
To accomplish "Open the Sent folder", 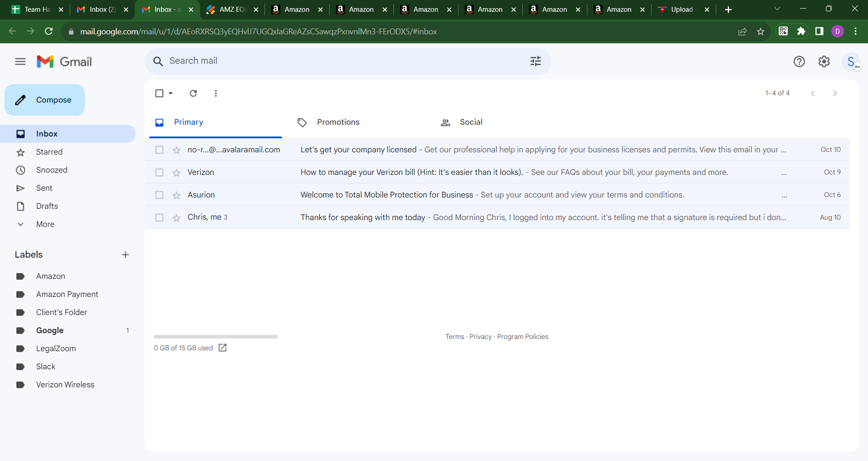I will pos(68,188).
